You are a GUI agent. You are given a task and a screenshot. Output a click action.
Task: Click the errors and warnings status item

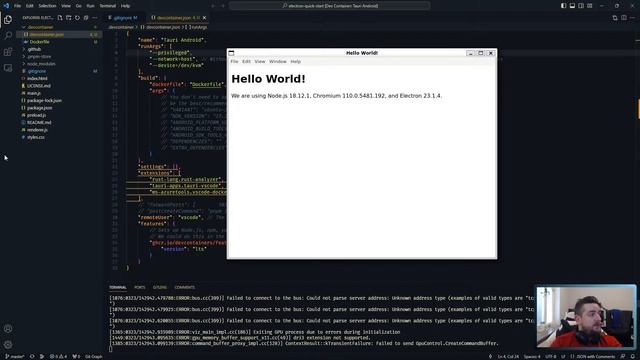[x=58, y=357]
